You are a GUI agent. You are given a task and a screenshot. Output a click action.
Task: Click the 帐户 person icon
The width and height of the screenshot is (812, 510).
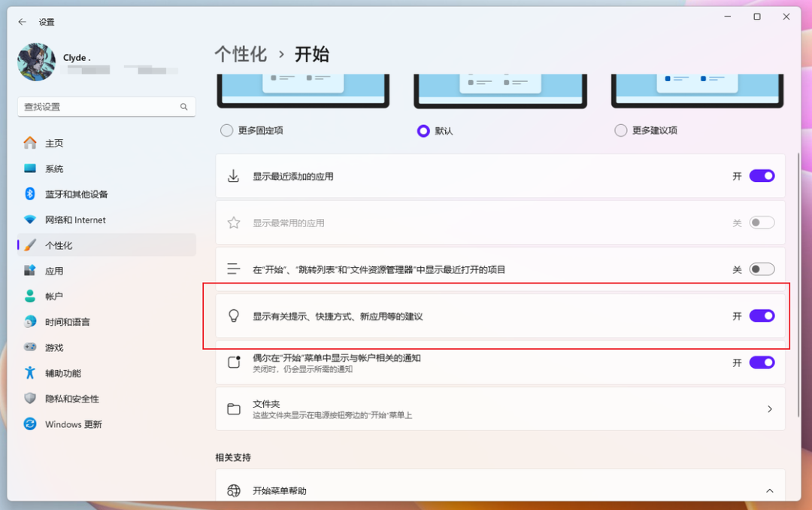pos(30,296)
